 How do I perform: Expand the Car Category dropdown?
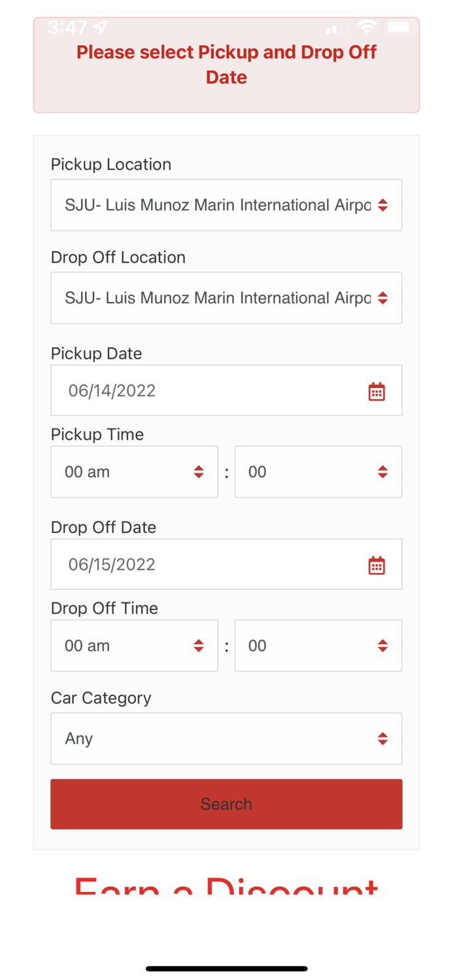(226, 738)
